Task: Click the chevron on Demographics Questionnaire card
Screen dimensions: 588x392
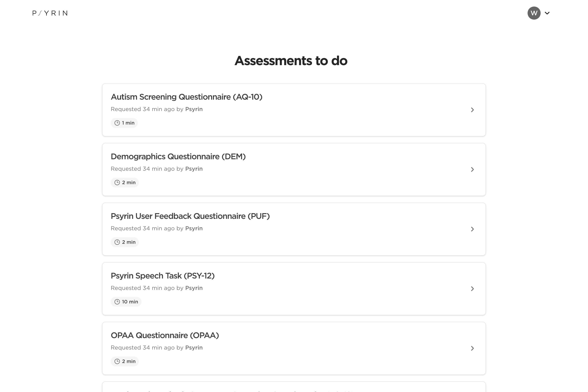Action: (x=472, y=169)
